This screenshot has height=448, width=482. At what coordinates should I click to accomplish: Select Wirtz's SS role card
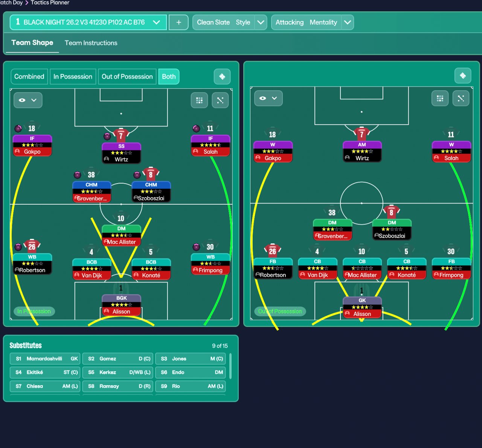(121, 153)
